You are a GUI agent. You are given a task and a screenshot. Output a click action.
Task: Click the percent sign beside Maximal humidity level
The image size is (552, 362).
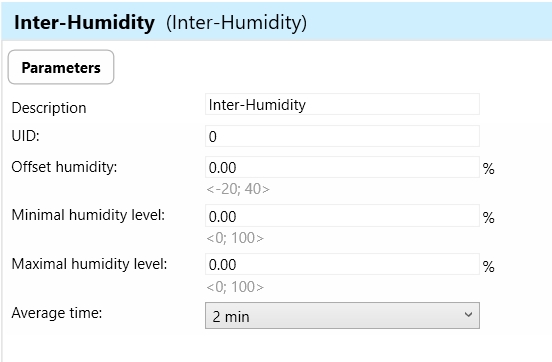489,267
